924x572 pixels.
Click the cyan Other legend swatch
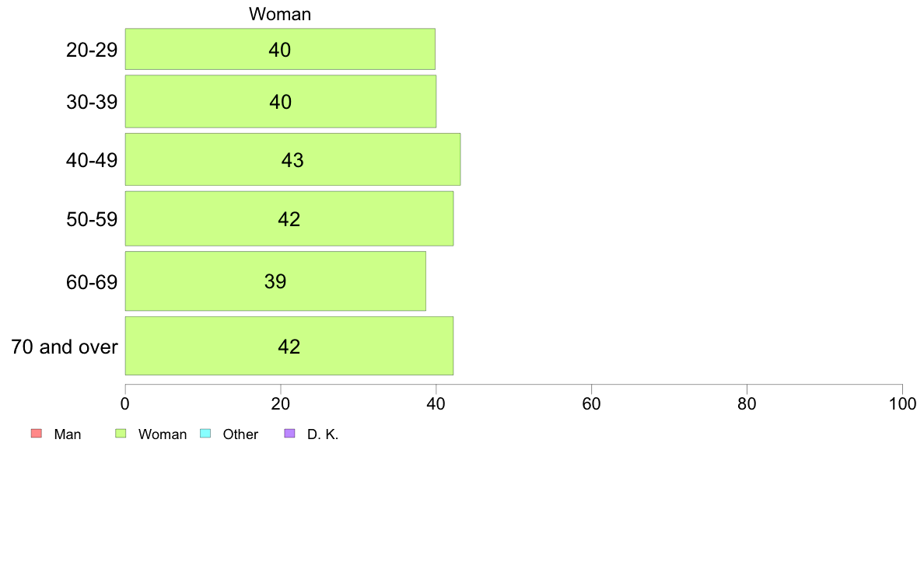tap(205, 434)
